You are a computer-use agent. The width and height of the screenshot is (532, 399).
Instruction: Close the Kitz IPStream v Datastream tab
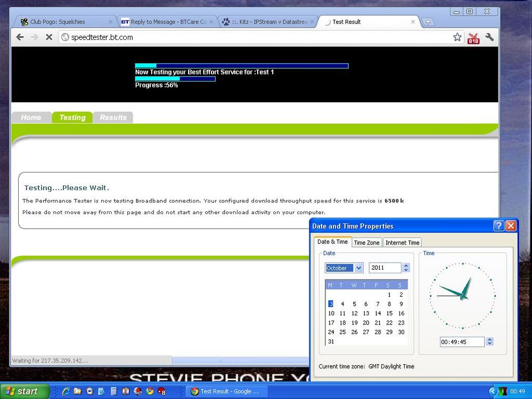tap(312, 22)
